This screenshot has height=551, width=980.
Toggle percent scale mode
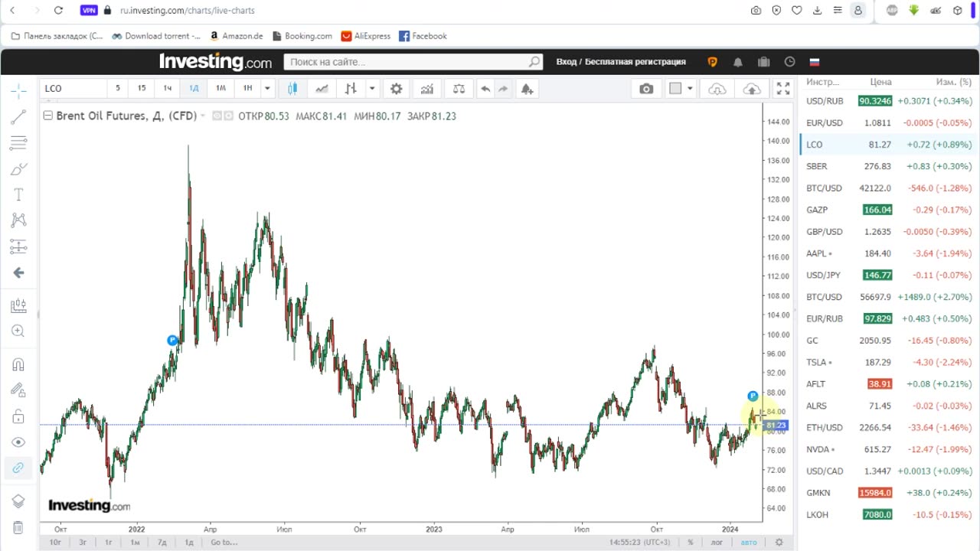pyautogui.click(x=691, y=543)
